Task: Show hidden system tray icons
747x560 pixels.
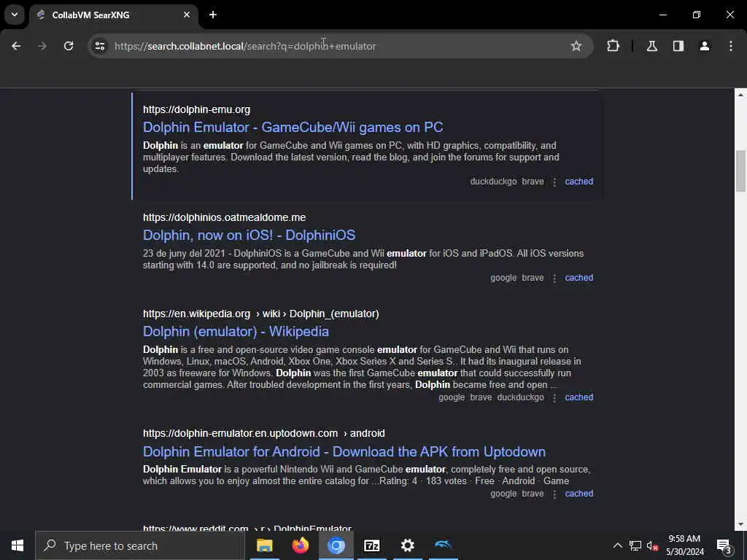Action: coord(617,545)
